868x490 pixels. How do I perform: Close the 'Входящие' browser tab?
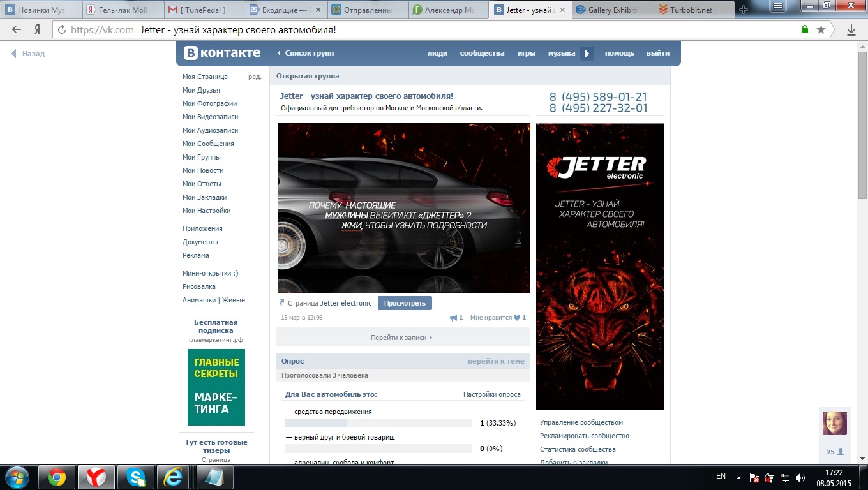point(318,10)
